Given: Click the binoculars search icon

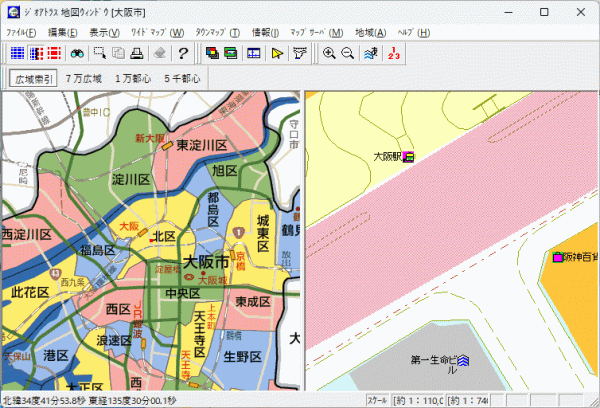Looking at the screenshot, I should pyautogui.click(x=75, y=53).
